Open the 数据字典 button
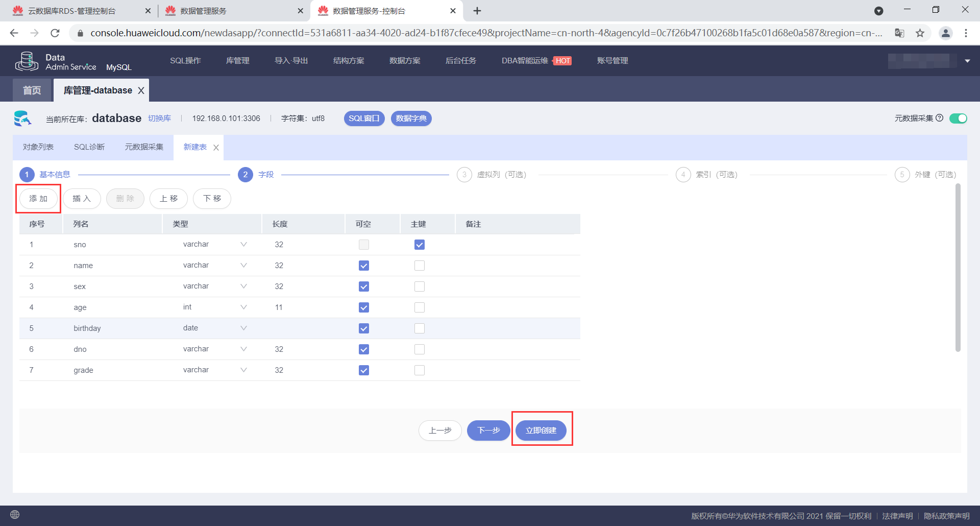 (x=411, y=118)
